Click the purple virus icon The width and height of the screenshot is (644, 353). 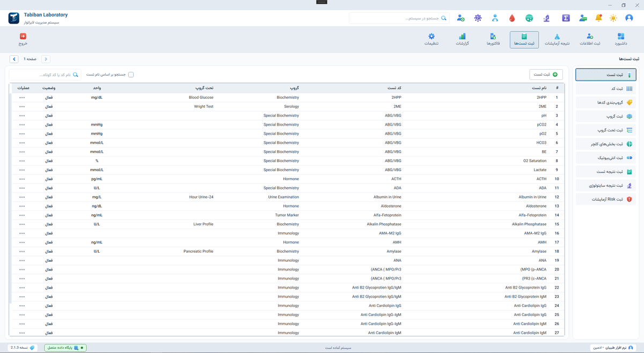click(478, 18)
